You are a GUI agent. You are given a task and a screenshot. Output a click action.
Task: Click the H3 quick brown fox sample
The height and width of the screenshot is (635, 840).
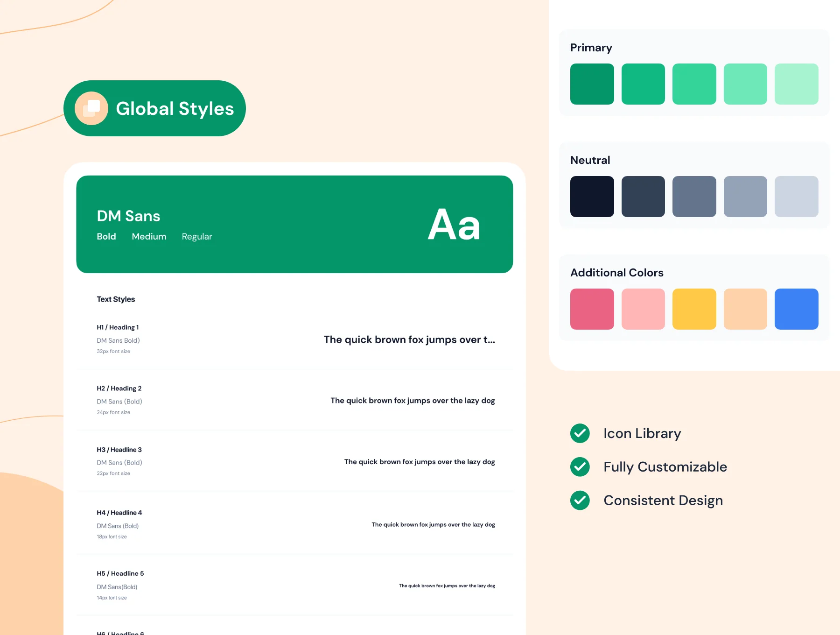[x=420, y=462]
